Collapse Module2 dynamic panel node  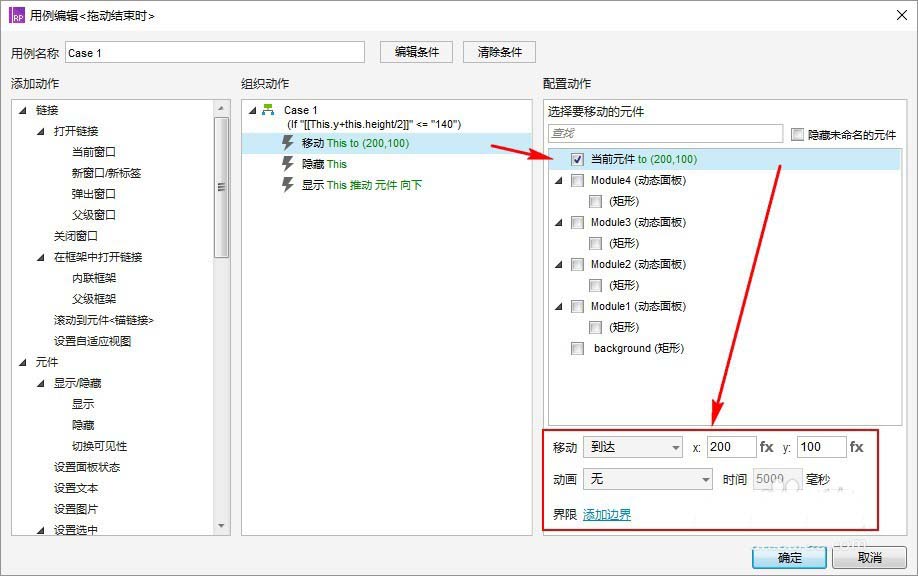click(559, 265)
